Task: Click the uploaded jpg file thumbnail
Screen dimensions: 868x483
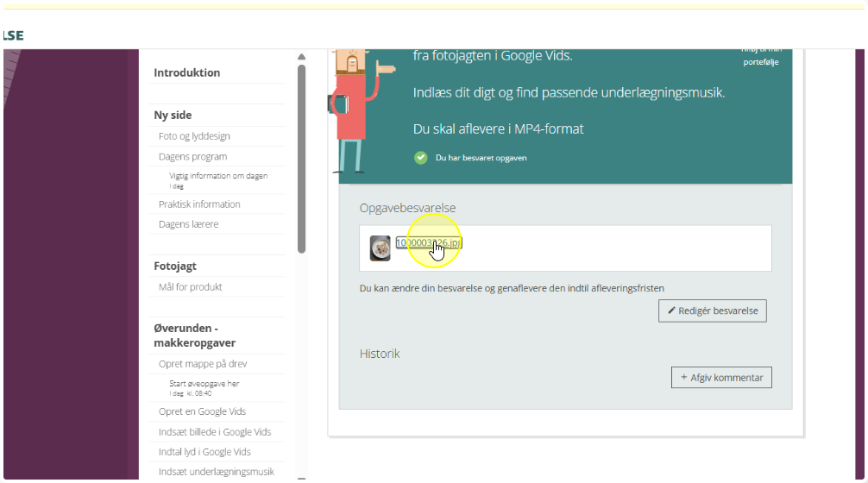Action: point(380,248)
